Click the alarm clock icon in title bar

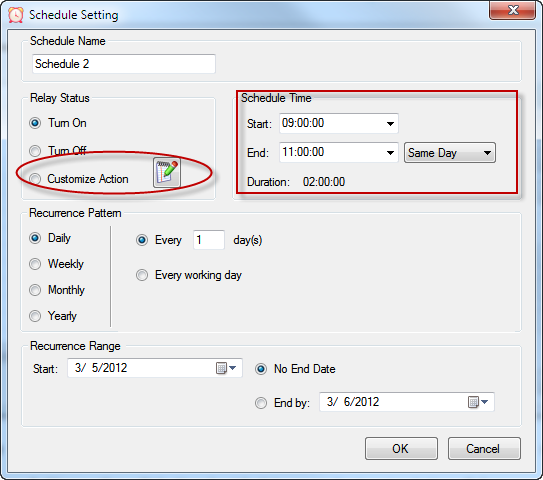click(x=16, y=15)
